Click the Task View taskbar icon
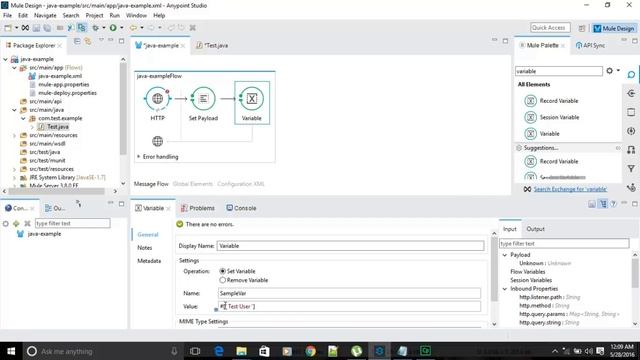 click(195, 351)
